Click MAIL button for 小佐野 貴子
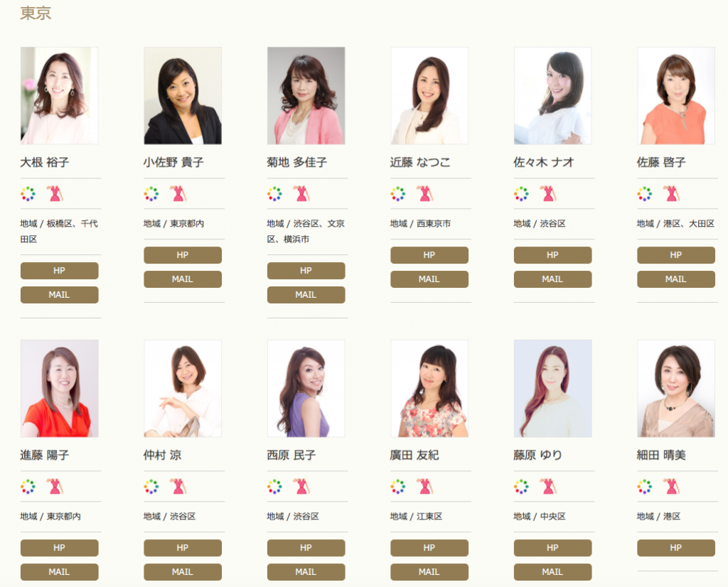Viewport: 728px width, 587px height. (x=183, y=279)
